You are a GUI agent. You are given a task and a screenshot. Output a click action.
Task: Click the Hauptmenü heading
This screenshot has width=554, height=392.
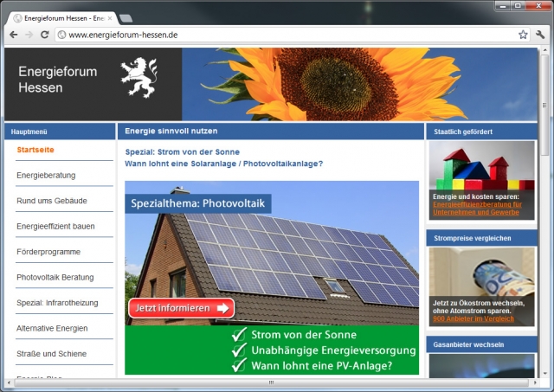tap(29, 132)
